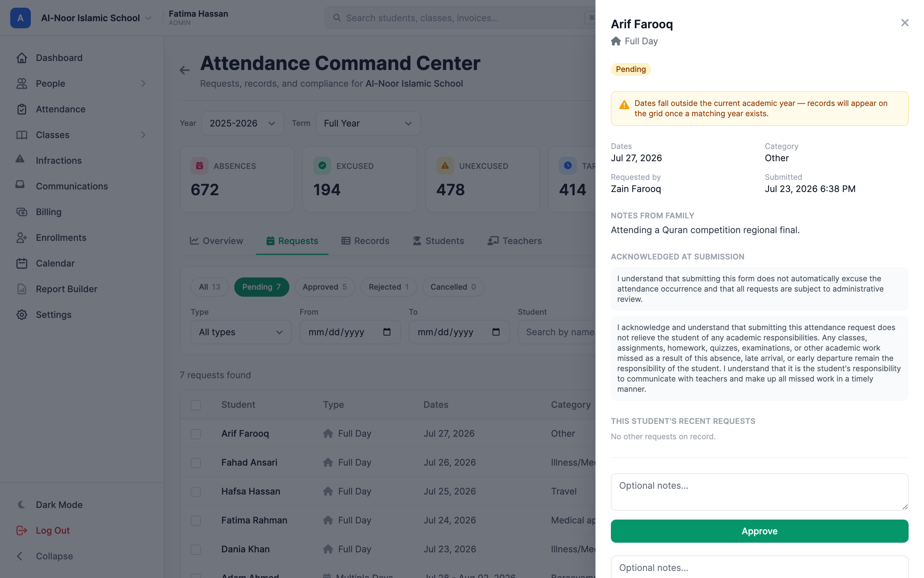The height and width of the screenshot is (578, 924).
Task: Open the From date calendar picker icon
Action: [x=387, y=332]
